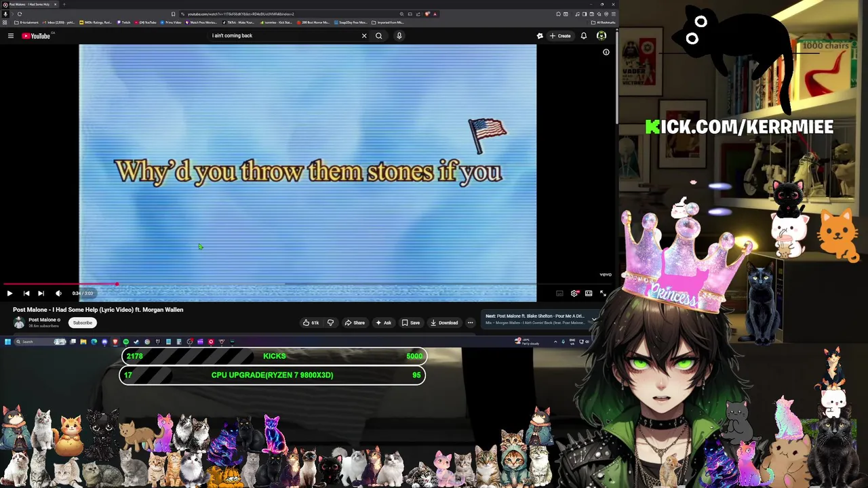Toggle subtitles on the player

[x=559, y=293]
